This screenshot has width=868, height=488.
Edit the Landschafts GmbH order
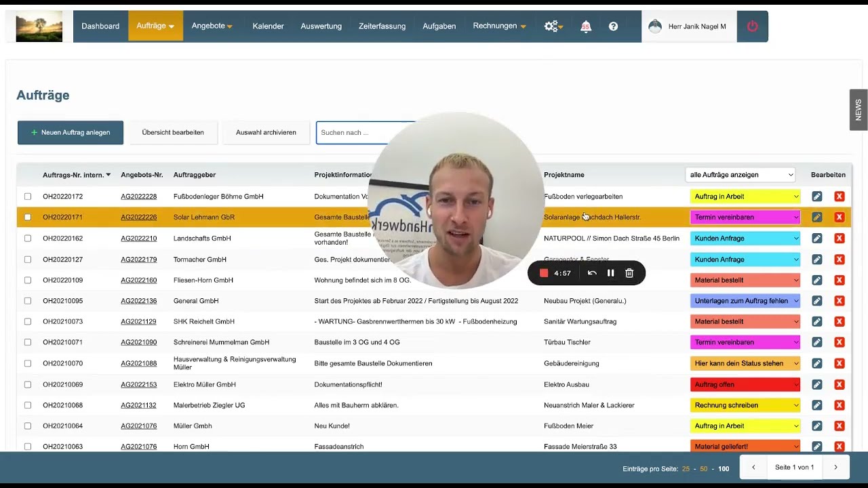[x=817, y=239]
